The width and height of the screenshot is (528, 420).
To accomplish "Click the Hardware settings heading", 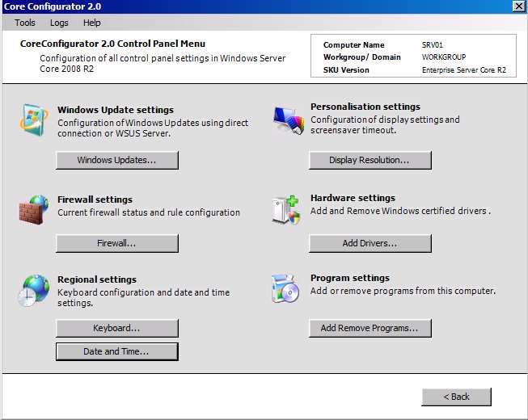I will click(353, 198).
